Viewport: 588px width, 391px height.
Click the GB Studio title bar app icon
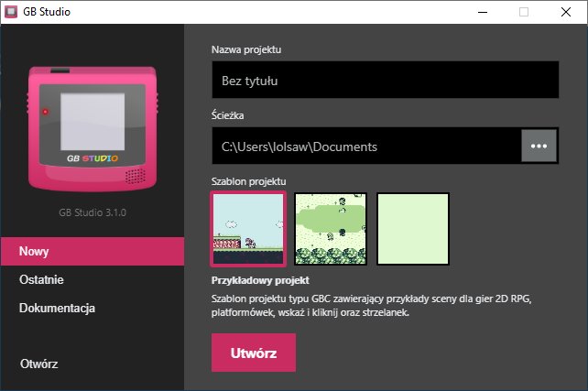click(11, 12)
